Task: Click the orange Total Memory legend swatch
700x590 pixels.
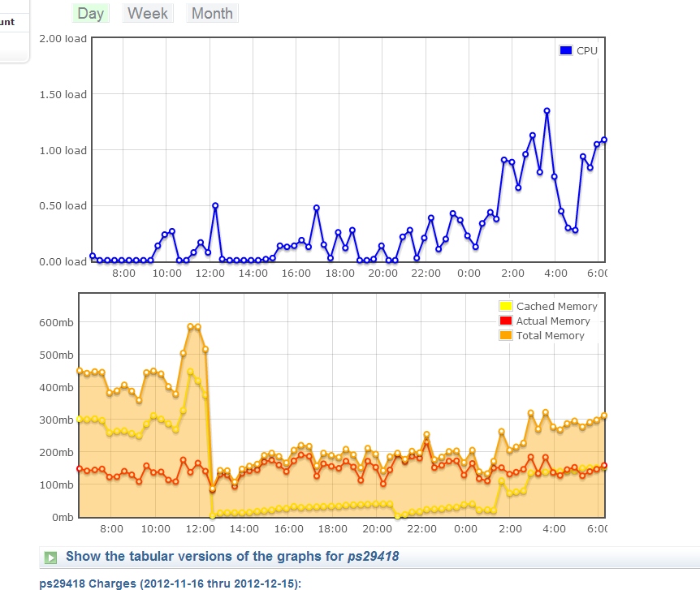Action: coord(506,336)
